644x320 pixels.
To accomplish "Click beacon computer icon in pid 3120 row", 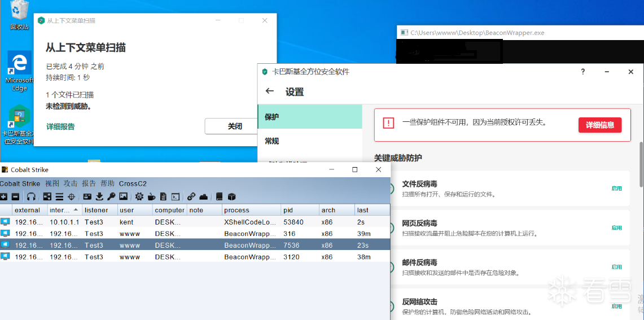I will (x=5, y=257).
